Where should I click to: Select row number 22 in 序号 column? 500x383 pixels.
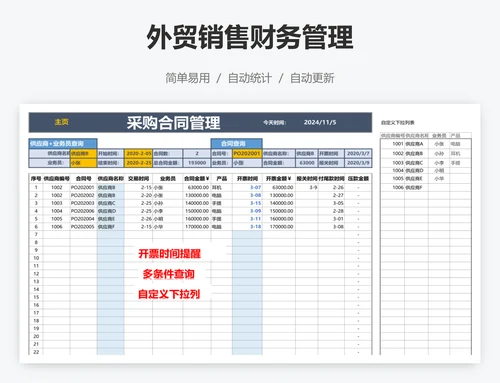(36, 352)
